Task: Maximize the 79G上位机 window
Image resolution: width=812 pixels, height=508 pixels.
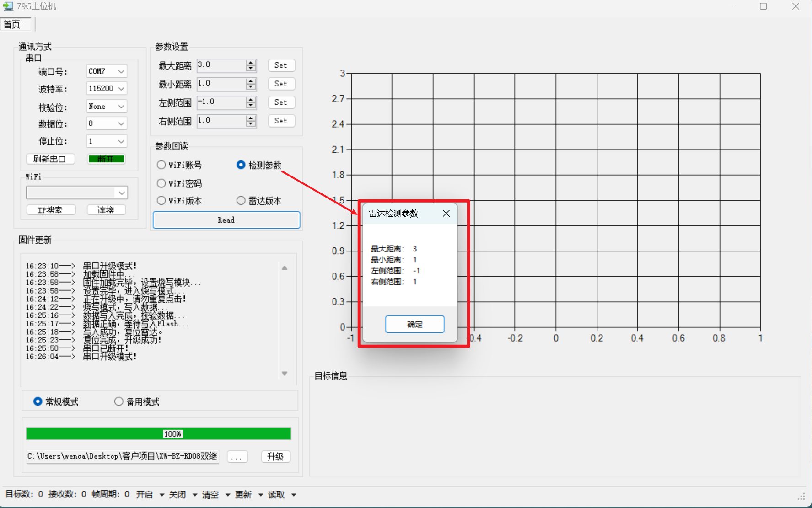Action: coord(763,6)
